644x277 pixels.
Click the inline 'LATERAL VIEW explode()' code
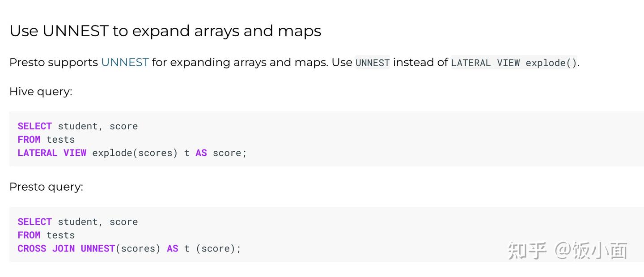click(514, 63)
